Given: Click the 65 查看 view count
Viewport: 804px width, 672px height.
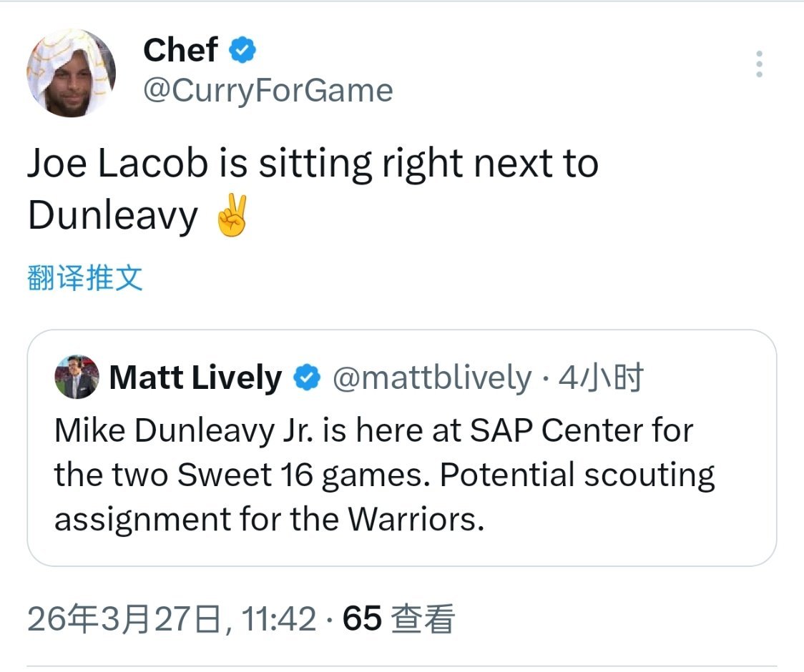Looking at the screenshot, I should tap(399, 618).
